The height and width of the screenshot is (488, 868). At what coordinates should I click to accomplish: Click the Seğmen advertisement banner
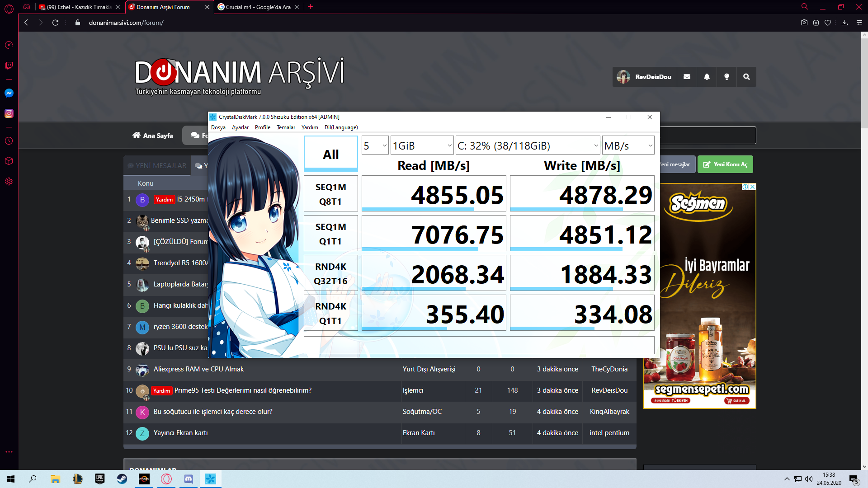699,296
